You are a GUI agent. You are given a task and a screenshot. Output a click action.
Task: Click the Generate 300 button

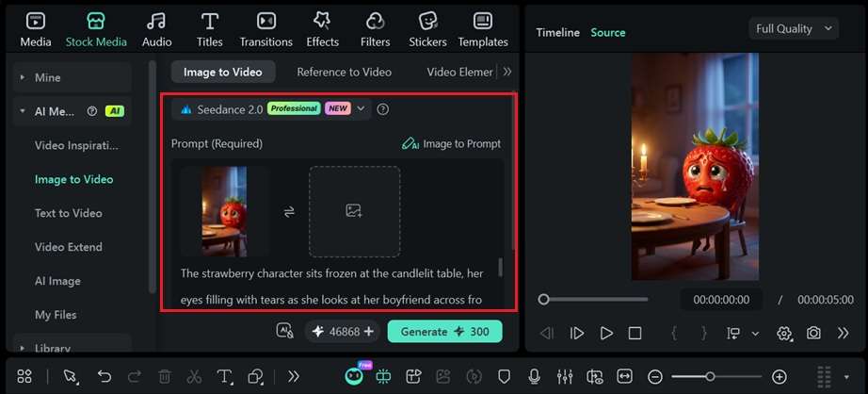445,332
